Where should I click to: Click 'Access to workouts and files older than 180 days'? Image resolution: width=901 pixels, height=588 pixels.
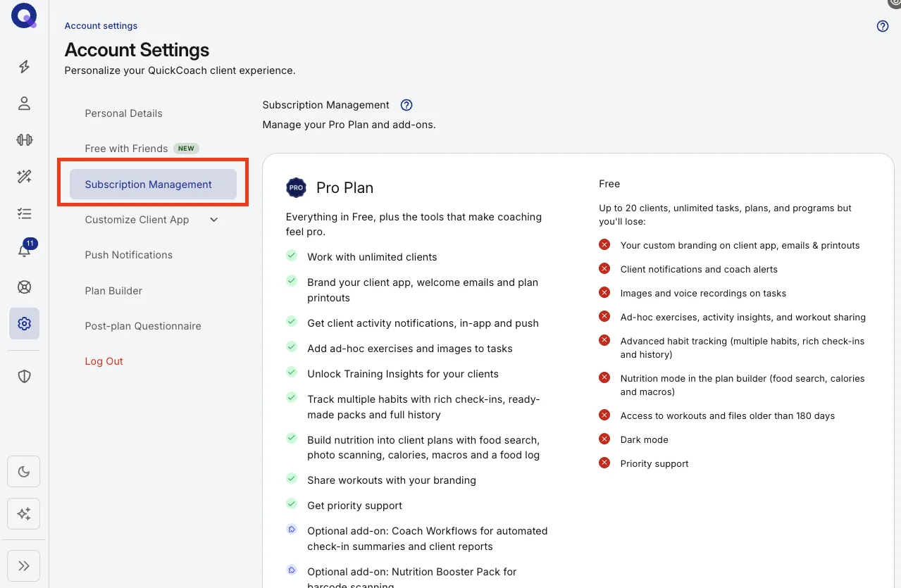tap(728, 416)
